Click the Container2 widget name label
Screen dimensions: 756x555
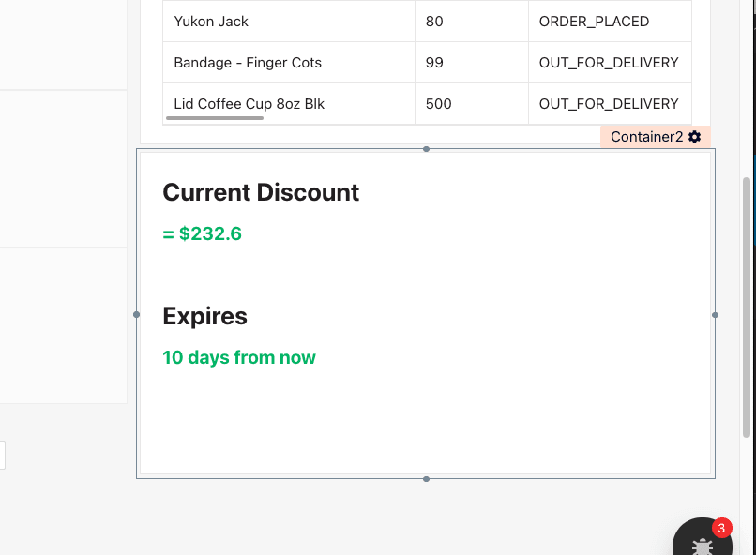[646, 137]
